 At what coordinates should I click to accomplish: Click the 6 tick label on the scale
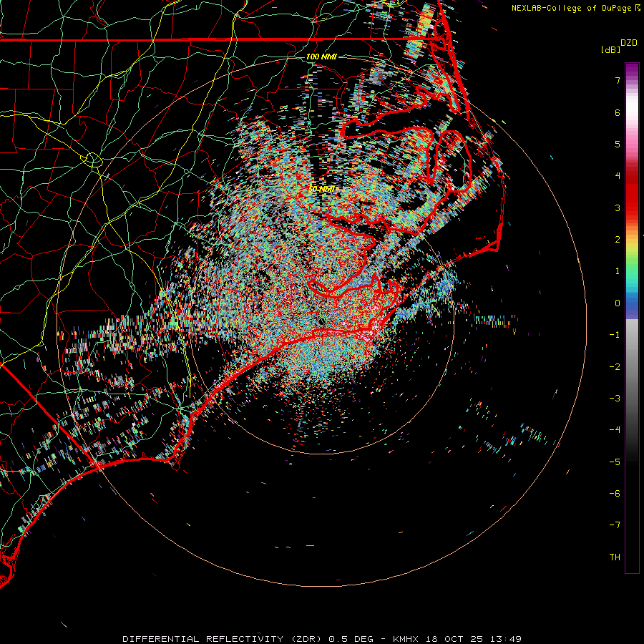point(618,112)
